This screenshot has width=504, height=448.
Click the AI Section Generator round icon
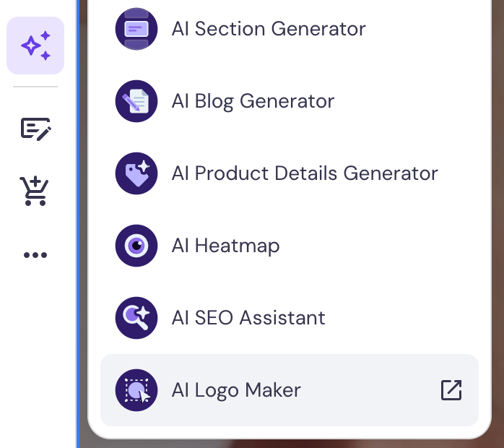click(136, 29)
